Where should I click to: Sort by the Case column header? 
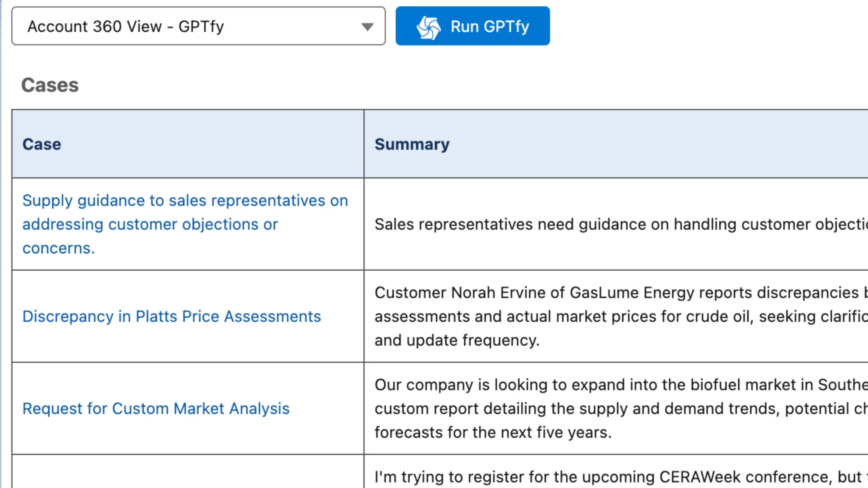pos(41,144)
